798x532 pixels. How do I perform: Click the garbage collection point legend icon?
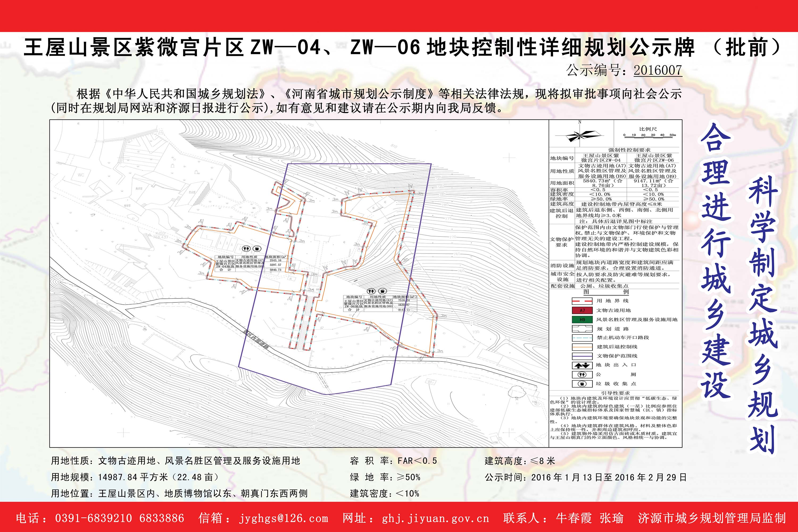click(x=582, y=384)
